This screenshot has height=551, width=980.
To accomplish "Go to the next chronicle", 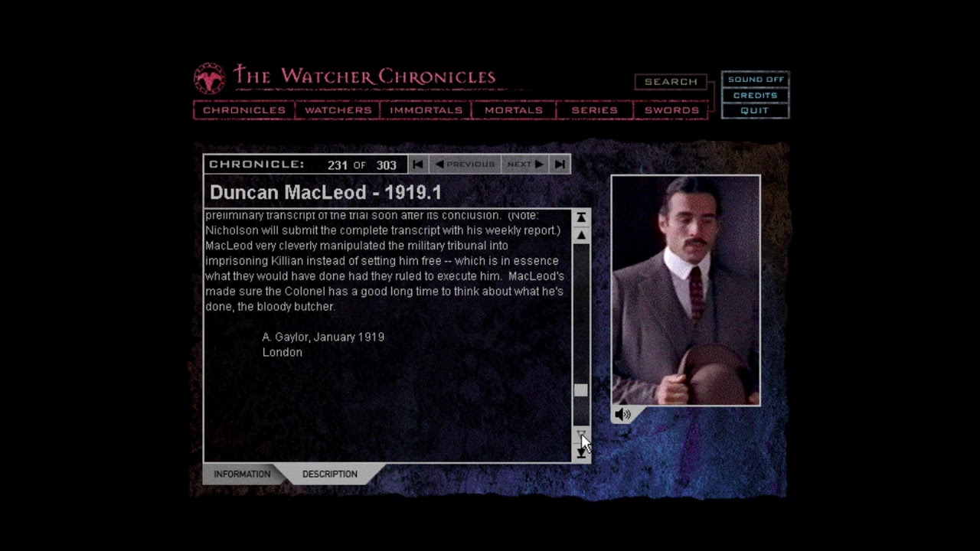I will 525,165.
